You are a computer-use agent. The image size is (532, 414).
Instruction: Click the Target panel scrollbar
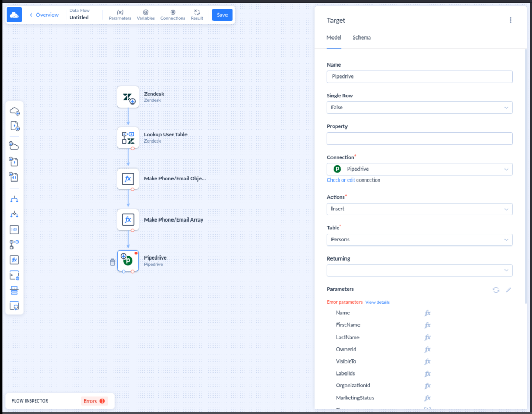pyautogui.click(x=526, y=177)
